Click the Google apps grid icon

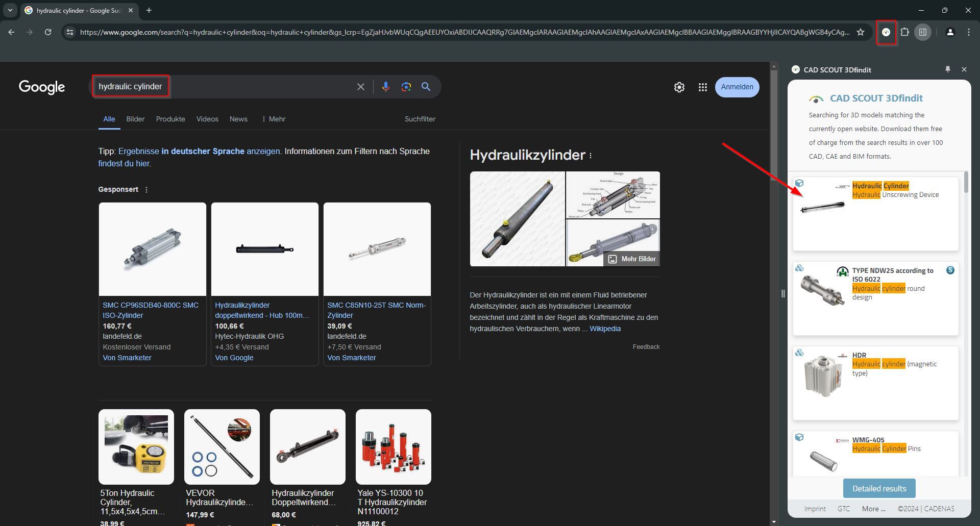[702, 87]
